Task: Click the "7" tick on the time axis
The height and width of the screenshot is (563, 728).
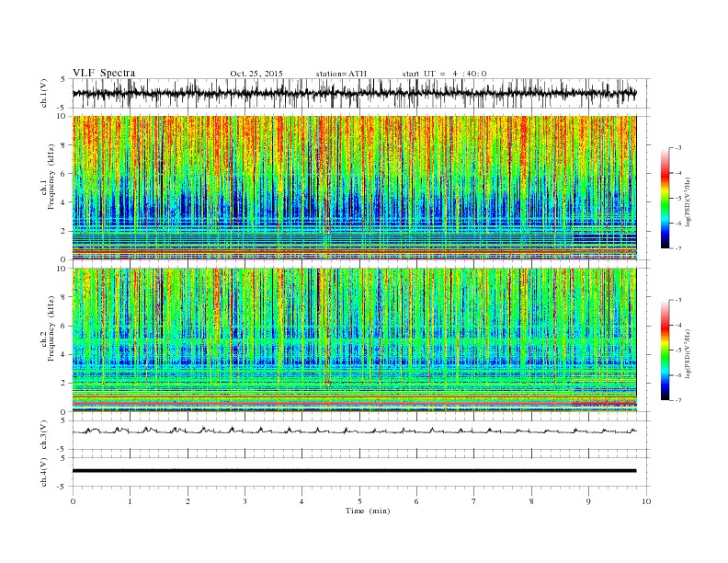Action: click(x=474, y=501)
